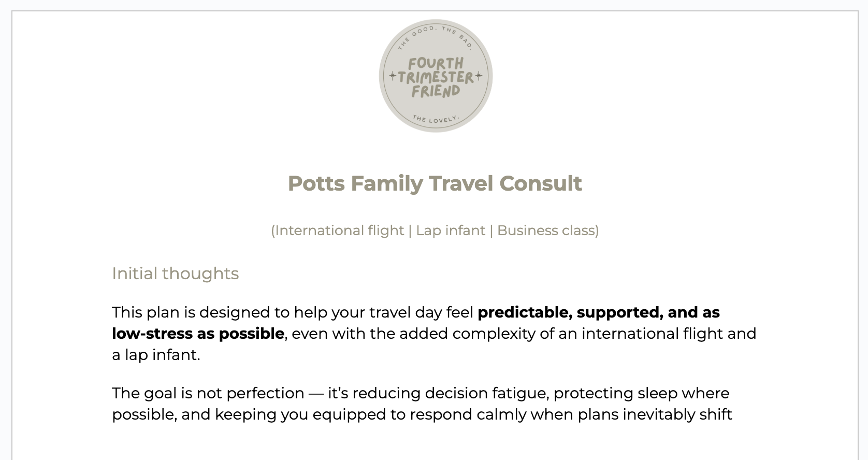Click the 'Initial thoughts' heading
868x460 pixels.
point(175,274)
